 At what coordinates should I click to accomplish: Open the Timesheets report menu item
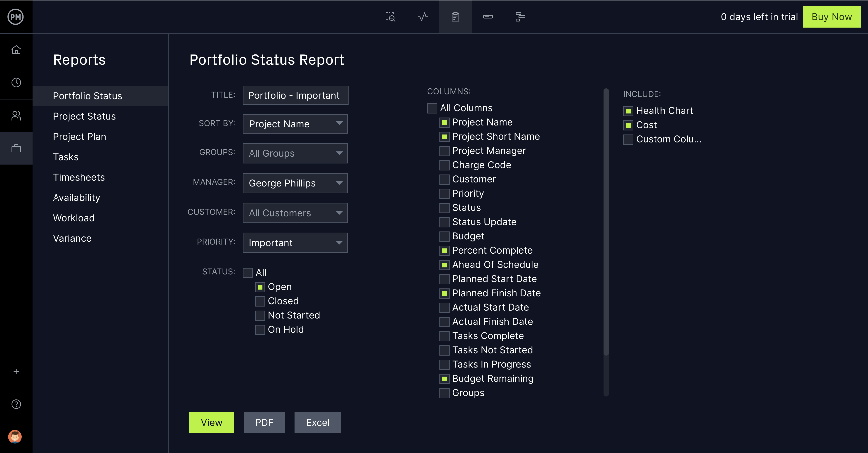pyautogui.click(x=79, y=177)
